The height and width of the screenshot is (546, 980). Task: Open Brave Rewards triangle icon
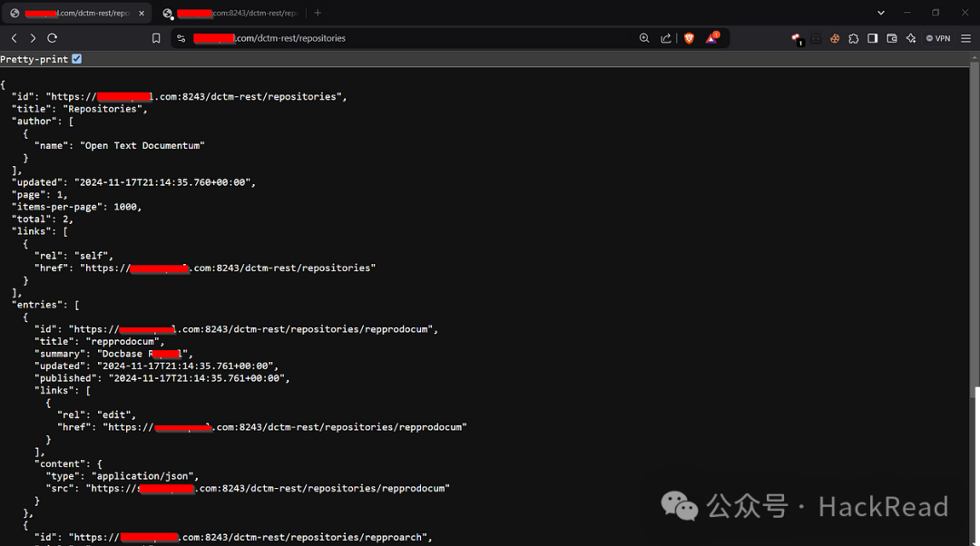712,38
